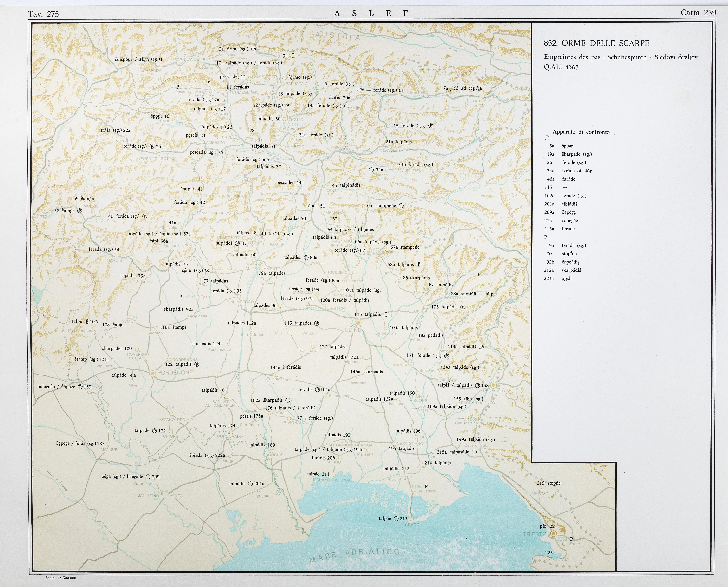Click the circle after 46a stampíeńe
The width and height of the screenshot is (728, 587).
pyautogui.click(x=401, y=206)
